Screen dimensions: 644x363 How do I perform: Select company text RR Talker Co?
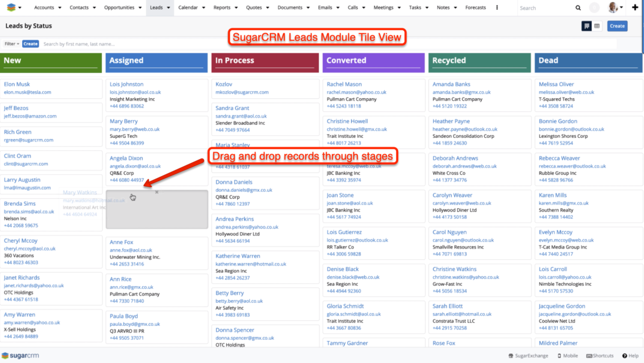(x=340, y=247)
